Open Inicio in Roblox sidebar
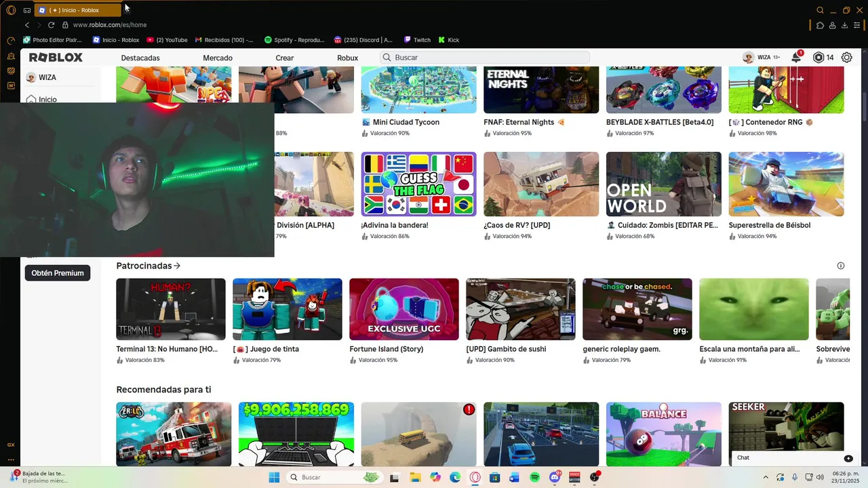The width and height of the screenshot is (868, 488). (x=41, y=100)
